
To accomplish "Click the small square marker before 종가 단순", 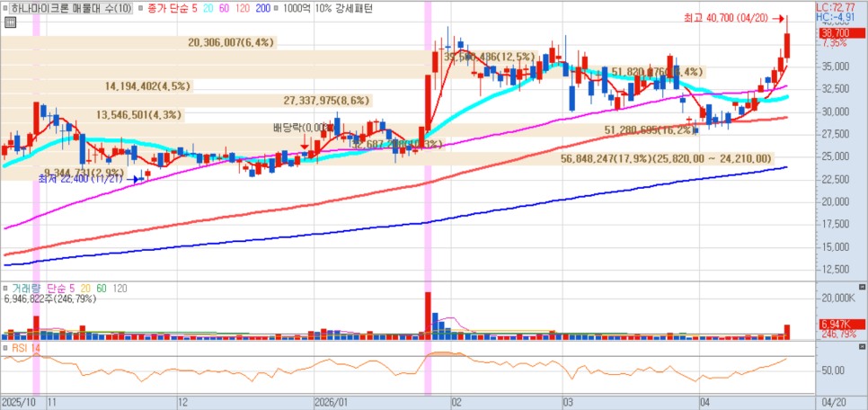I will tap(139, 8).
